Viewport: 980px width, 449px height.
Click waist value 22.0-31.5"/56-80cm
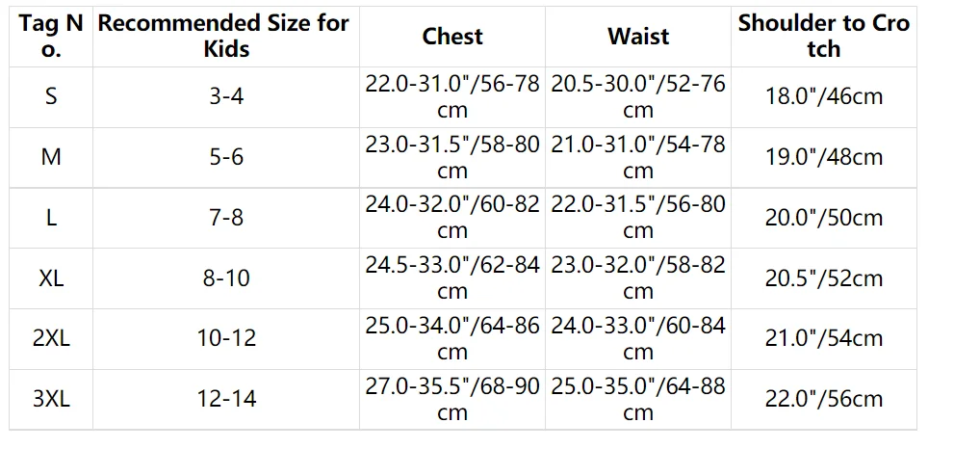tap(638, 218)
